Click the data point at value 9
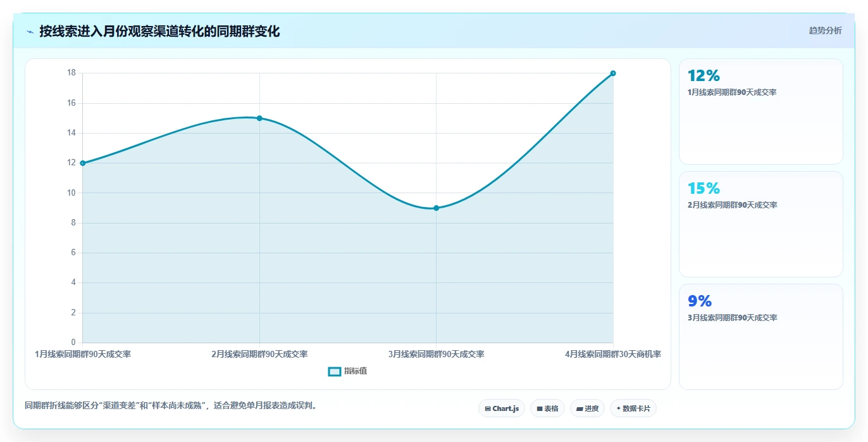The width and height of the screenshot is (868, 442). coord(436,208)
